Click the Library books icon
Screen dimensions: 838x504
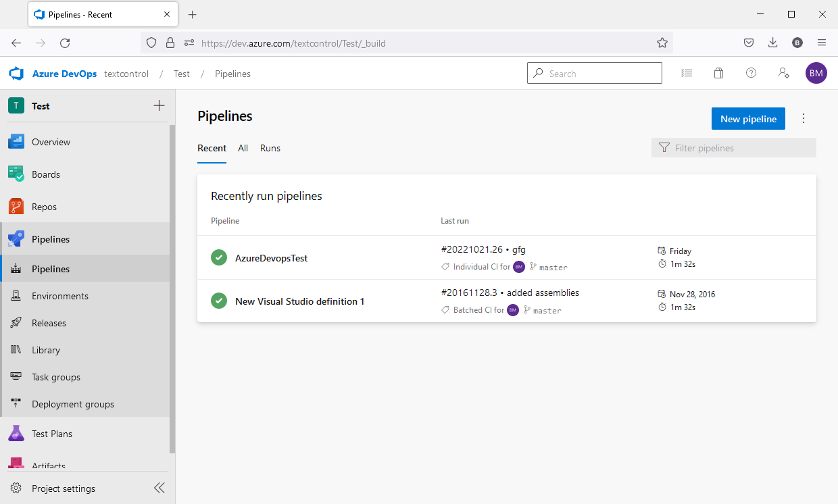click(x=16, y=350)
